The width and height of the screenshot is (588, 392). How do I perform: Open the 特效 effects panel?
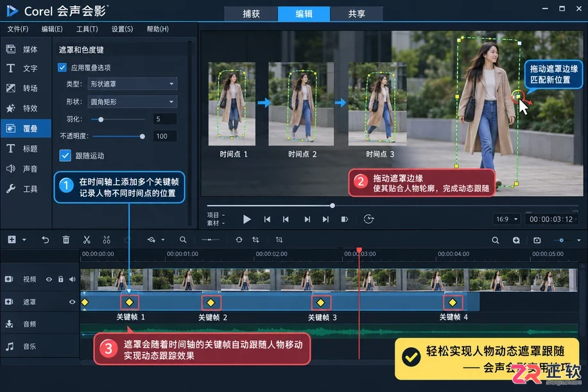tap(22, 108)
